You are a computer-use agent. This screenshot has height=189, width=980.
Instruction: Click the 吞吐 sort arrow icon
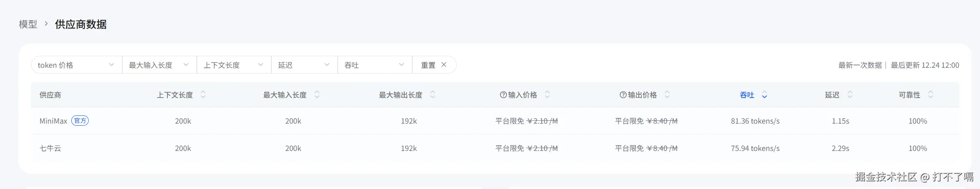pyautogui.click(x=765, y=95)
